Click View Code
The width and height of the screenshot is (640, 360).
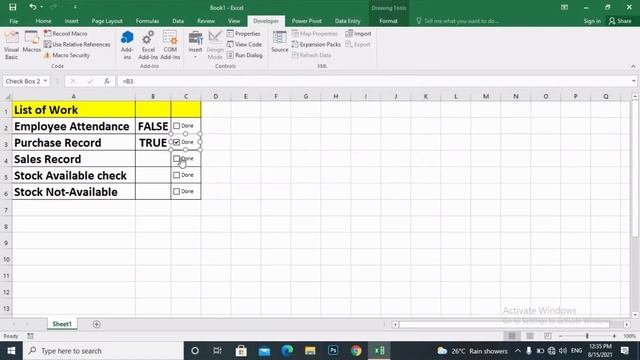tap(244, 44)
